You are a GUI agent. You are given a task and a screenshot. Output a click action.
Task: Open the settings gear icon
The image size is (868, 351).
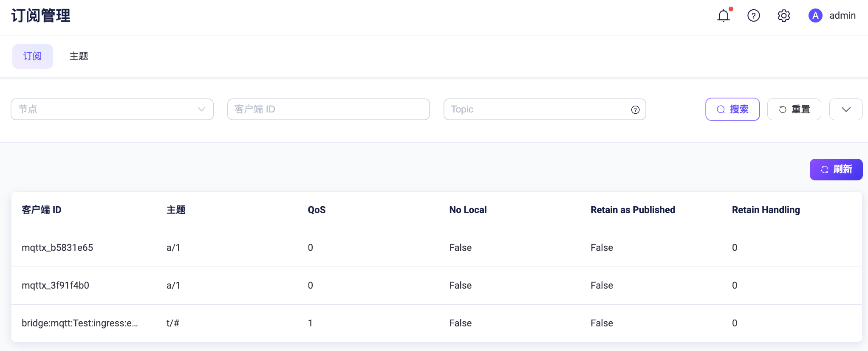784,16
